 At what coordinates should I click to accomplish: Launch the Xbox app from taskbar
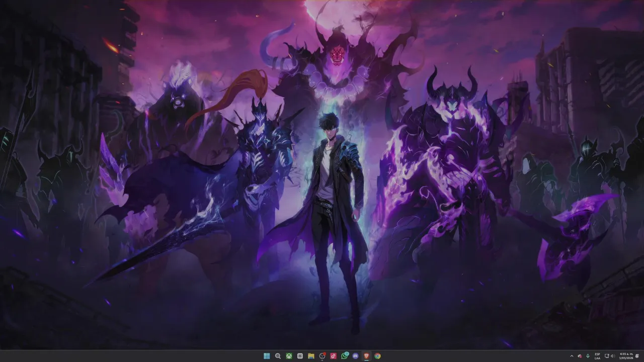tap(289, 356)
